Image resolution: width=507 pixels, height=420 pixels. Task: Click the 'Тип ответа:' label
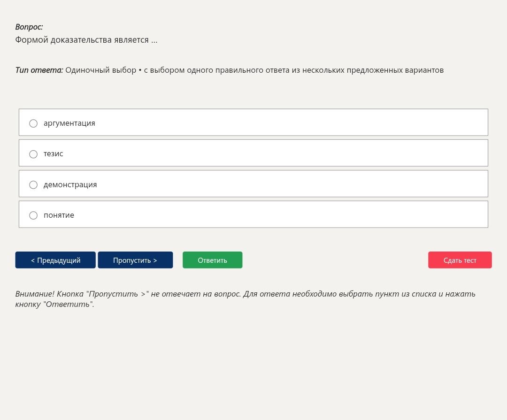coord(39,70)
